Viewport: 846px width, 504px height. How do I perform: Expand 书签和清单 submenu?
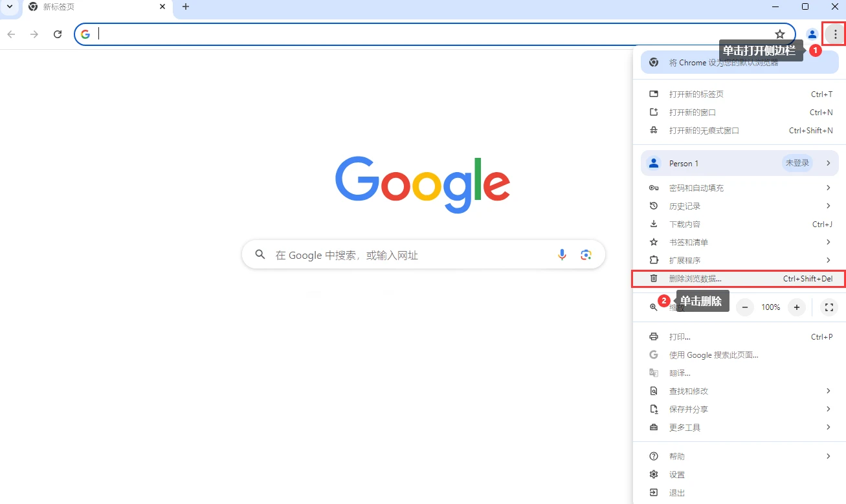pos(739,242)
